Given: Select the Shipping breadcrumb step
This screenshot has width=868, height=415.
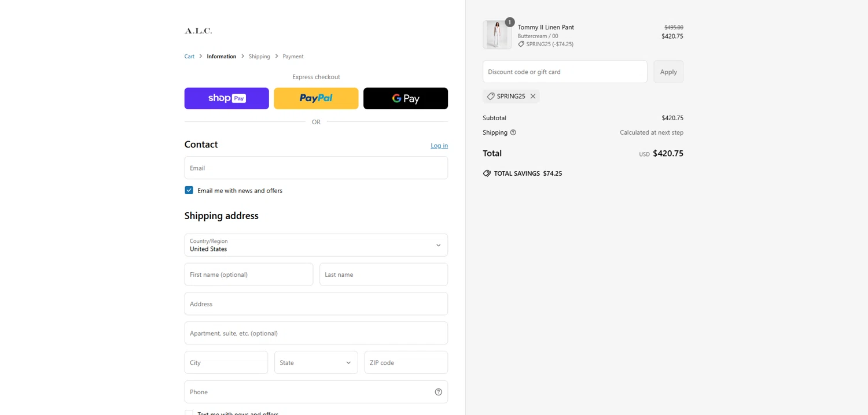Looking at the screenshot, I should (259, 57).
